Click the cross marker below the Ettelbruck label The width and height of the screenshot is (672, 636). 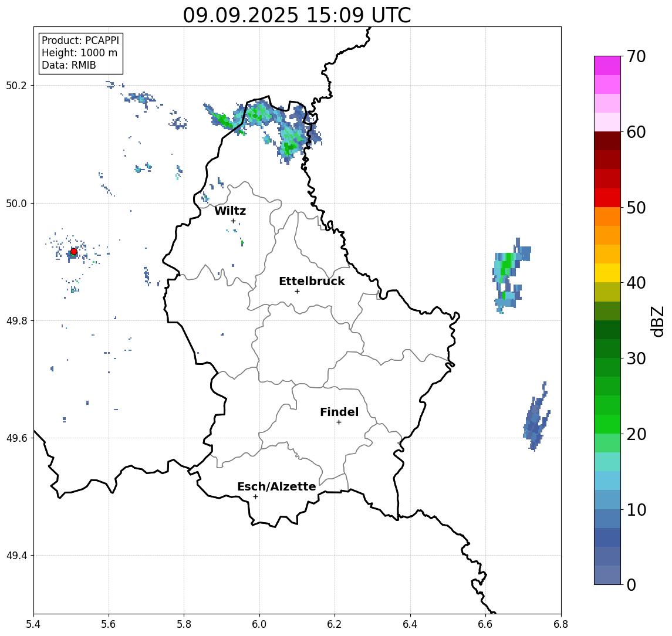click(x=297, y=292)
